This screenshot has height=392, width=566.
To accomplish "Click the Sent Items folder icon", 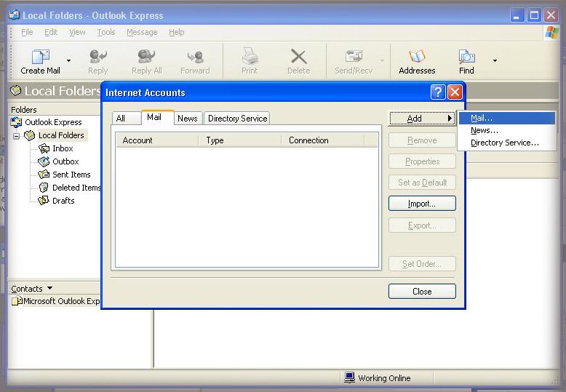I will point(44,175).
